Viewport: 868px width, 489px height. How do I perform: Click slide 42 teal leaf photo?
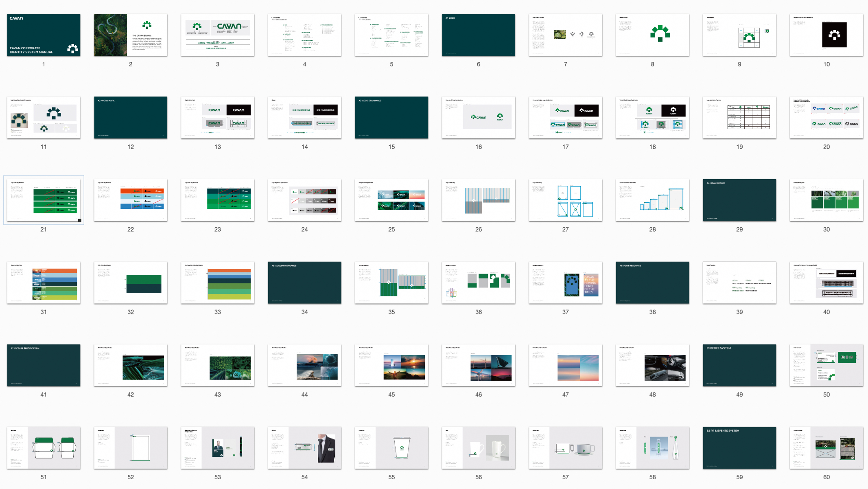pyautogui.click(x=131, y=366)
